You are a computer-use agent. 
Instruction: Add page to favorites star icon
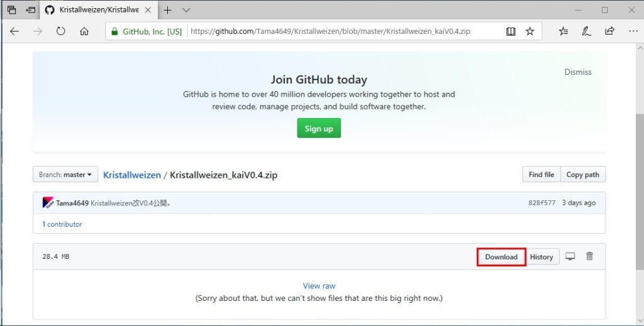(530, 31)
